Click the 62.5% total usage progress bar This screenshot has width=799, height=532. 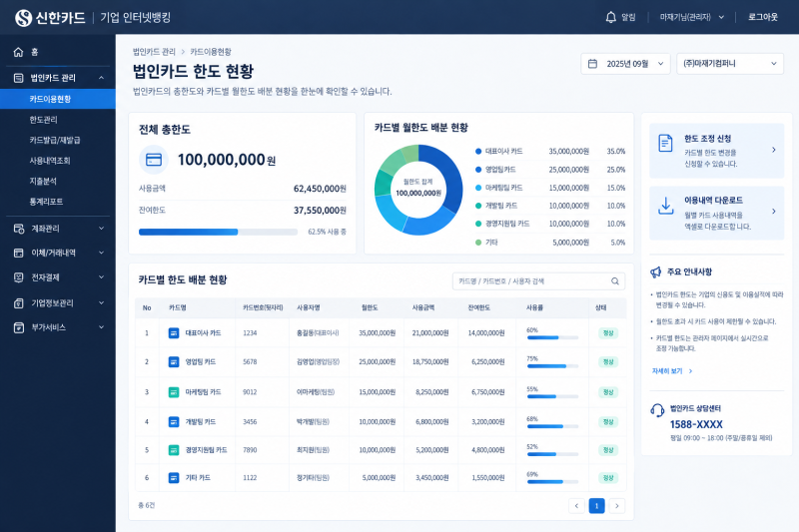pos(218,232)
